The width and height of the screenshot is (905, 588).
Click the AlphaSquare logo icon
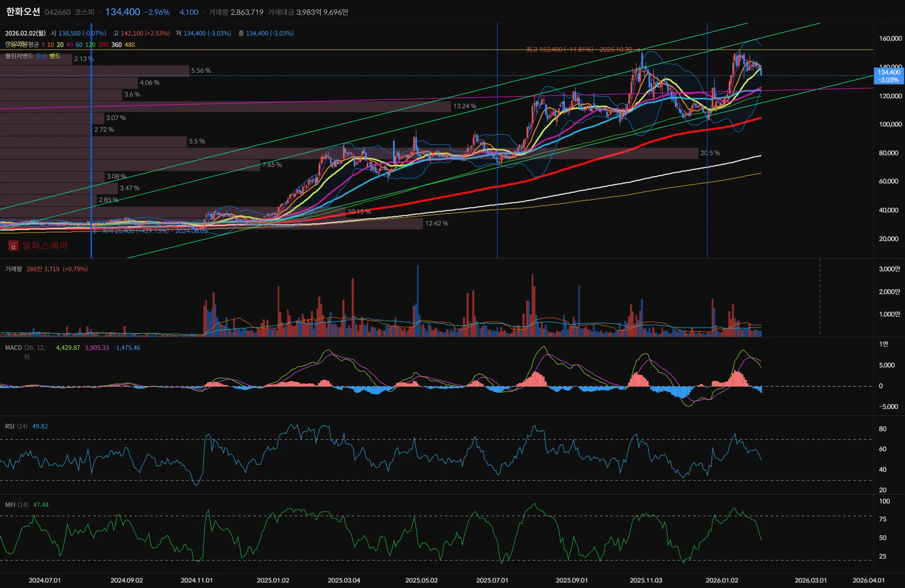pos(13,246)
